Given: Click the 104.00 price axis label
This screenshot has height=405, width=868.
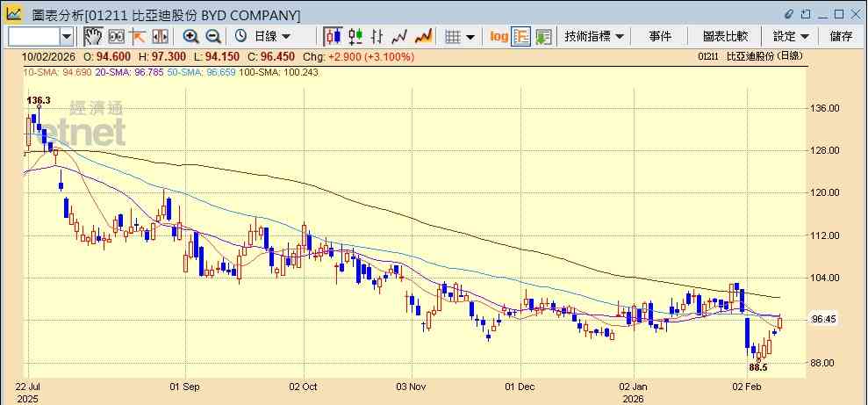Looking at the screenshot, I should 825,278.
